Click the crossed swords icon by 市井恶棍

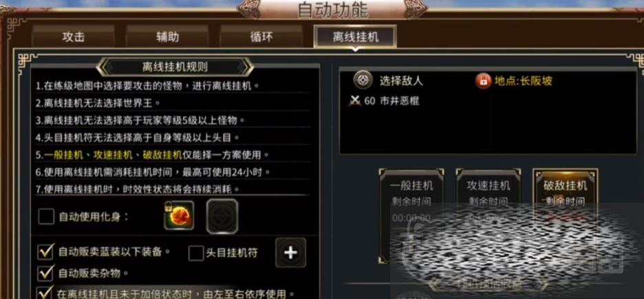click(355, 101)
